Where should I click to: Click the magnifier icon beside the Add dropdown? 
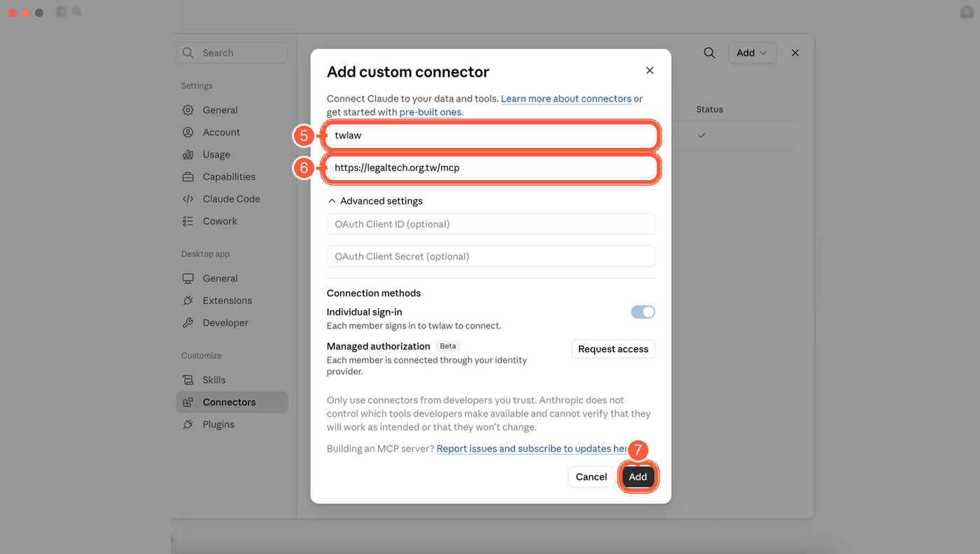point(709,53)
